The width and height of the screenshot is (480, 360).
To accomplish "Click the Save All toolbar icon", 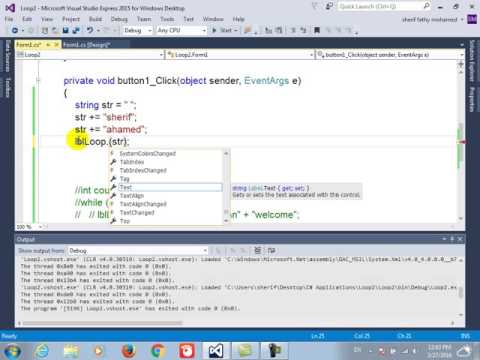I will [x=76, y=30].
